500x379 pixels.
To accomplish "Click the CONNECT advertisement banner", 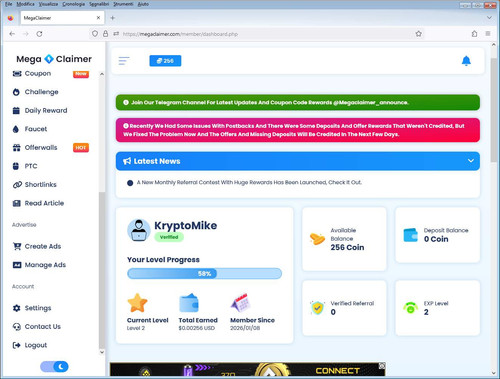I will [247, 369].
